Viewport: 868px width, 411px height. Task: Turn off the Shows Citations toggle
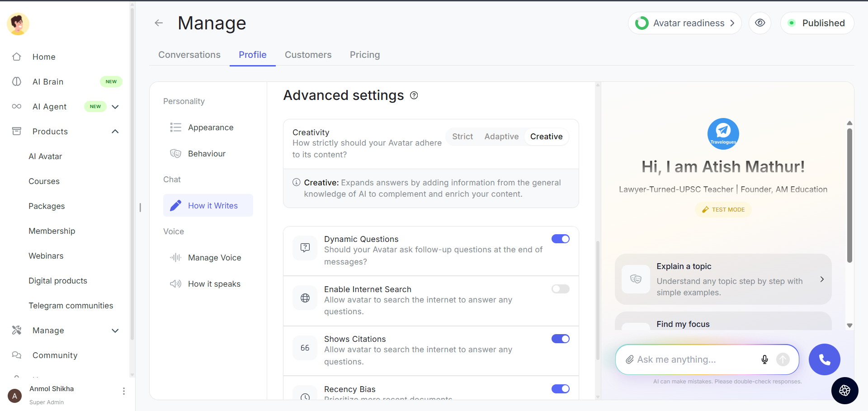[x=560, y=339]
